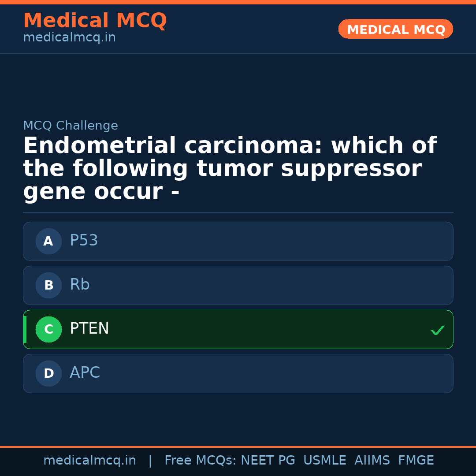The image size is (476, 476).
Task: Click the orange divider bar above footer
Action: tap(238, 446)
